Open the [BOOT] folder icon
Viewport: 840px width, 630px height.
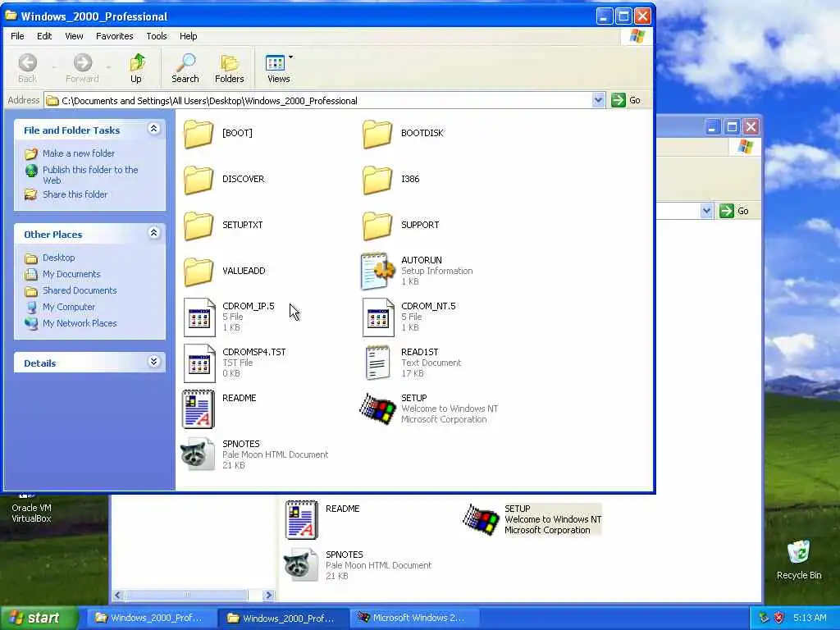[199, 134]
